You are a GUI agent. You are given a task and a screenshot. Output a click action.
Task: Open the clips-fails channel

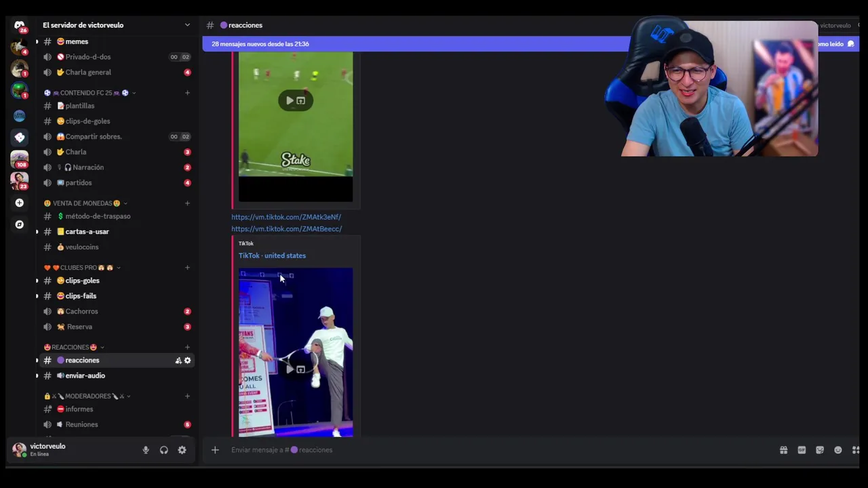pos(117,296)
